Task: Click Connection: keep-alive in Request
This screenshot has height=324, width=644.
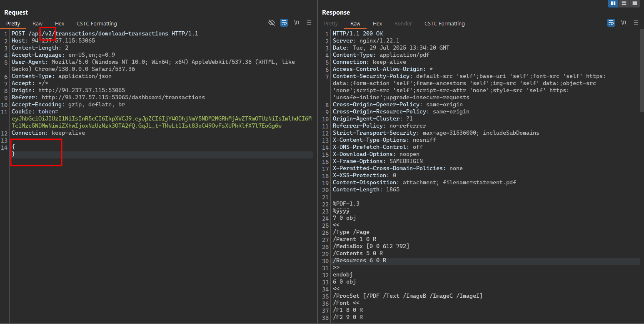Action: (48, 133)
